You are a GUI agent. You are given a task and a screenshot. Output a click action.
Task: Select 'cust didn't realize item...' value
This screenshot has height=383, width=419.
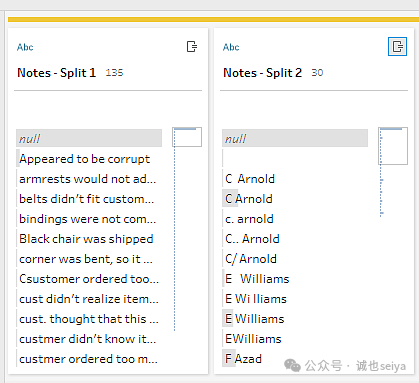(x=89, y=299)
